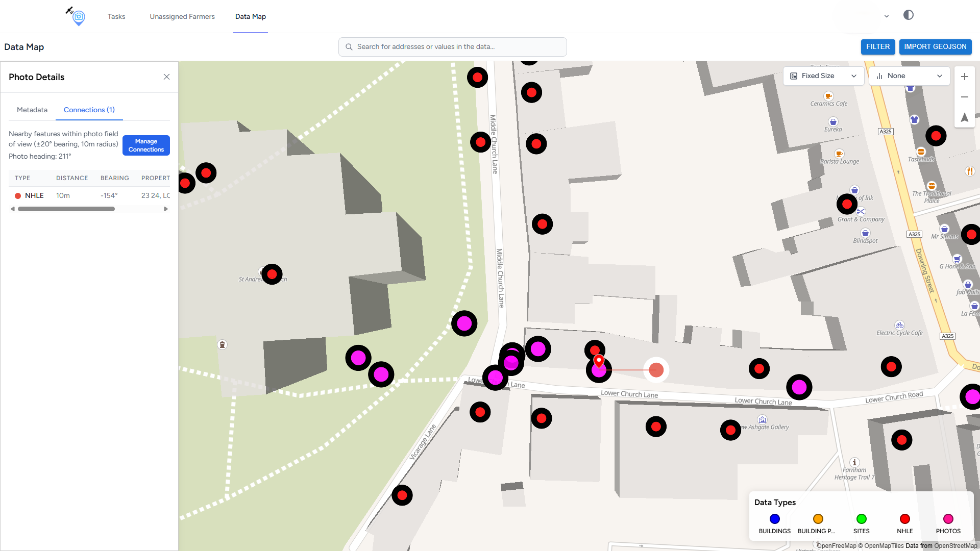The height and width of the screenshot is (551, 980).
Task: Click the red location pin marker
Action: coord(599,361)
